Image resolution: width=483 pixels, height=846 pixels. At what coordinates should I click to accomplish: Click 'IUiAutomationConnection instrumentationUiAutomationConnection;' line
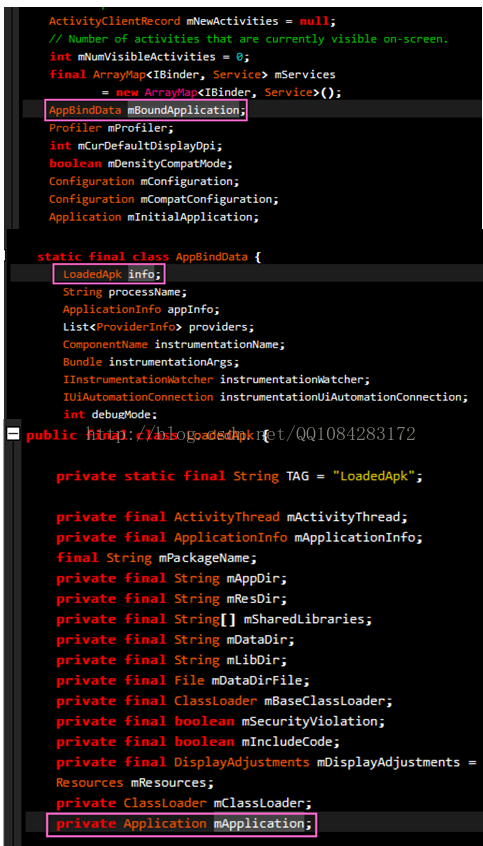[265, 397]
